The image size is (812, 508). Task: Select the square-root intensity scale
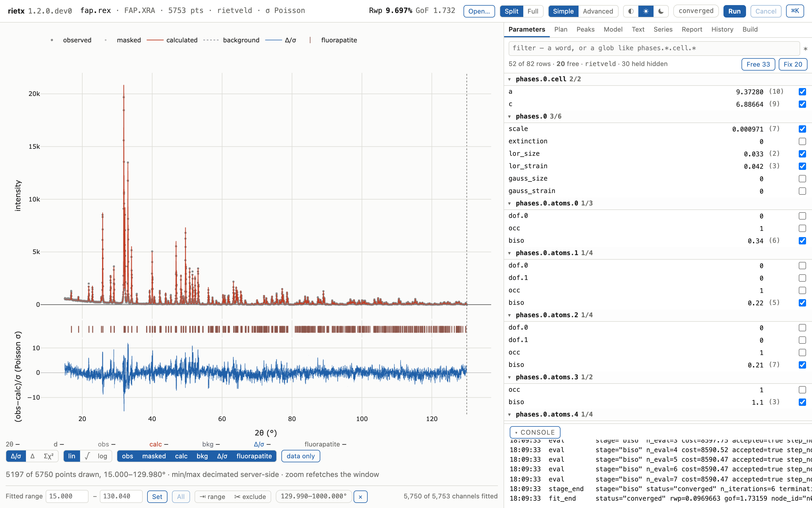tap(88, 456)
